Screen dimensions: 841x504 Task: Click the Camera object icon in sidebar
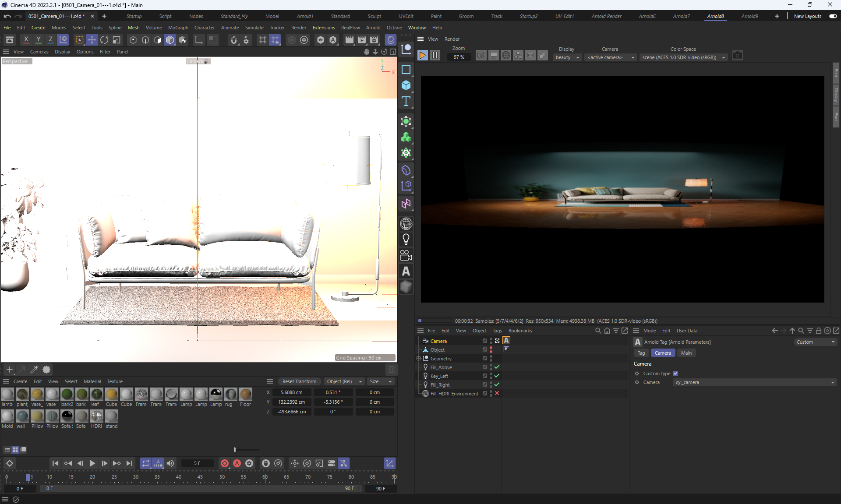coord(406,255)
